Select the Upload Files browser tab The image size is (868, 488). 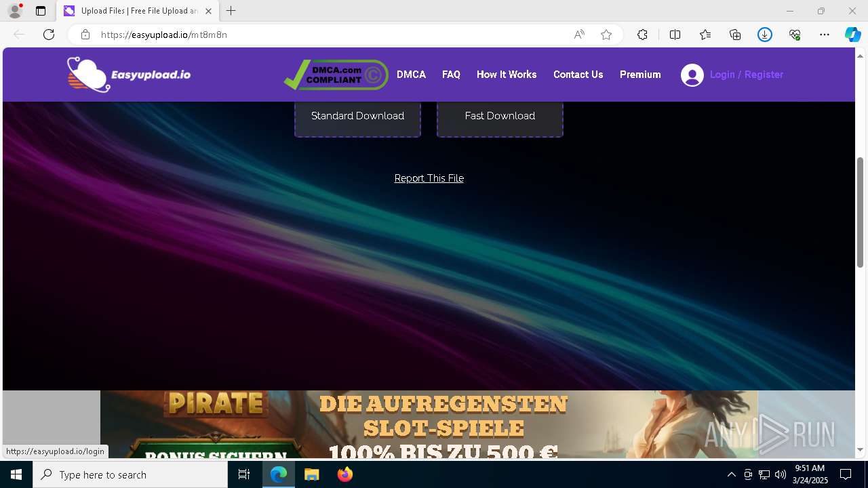pyautogui.click(x=138, y=11)
